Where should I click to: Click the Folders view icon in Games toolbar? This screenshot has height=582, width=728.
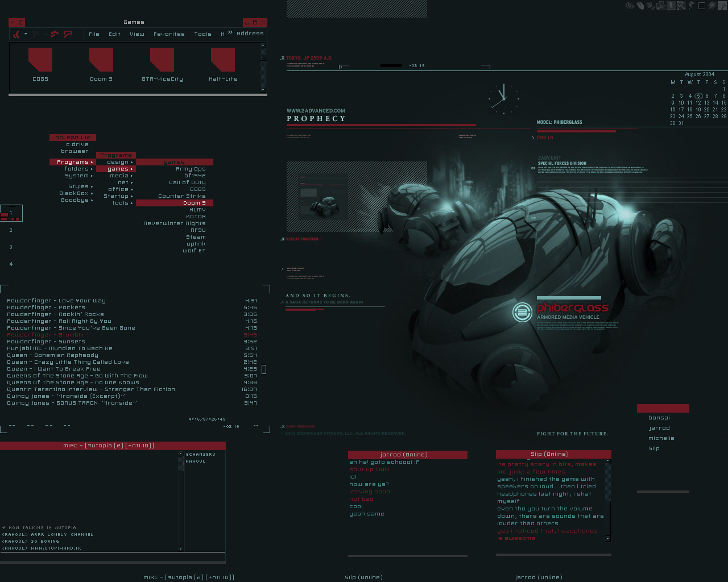click(68, 34)
